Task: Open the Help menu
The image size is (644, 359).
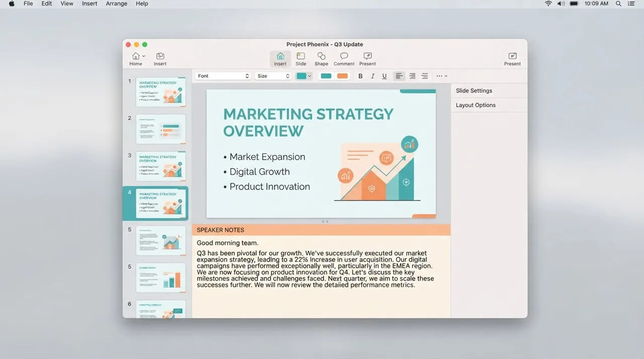Action: pyautogui.click(x=142, y=4)
